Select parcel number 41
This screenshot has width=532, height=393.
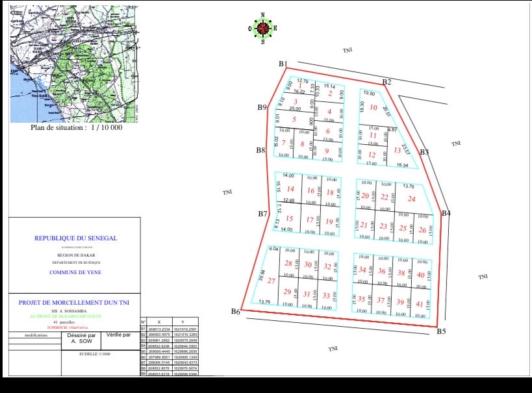click(x=420, y=304)
